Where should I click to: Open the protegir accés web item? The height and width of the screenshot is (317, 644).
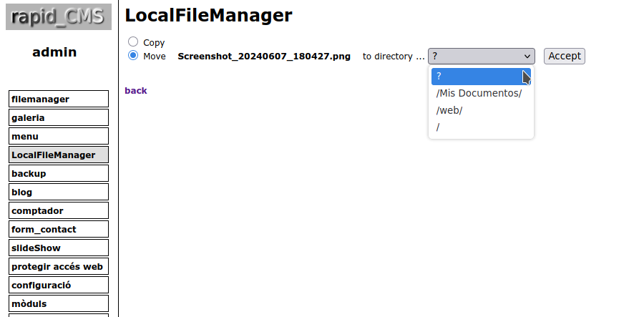pyautogui.click(x=59, y=266)
